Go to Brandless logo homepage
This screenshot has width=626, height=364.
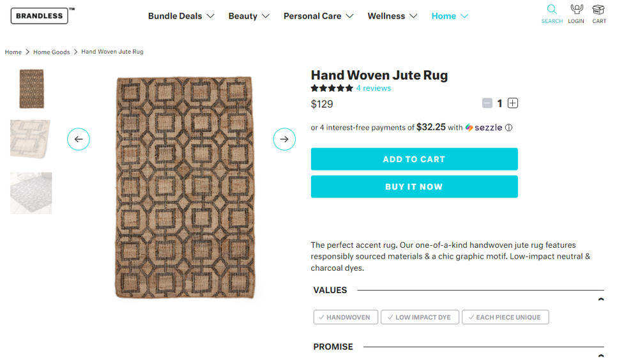tap(40, 16)
